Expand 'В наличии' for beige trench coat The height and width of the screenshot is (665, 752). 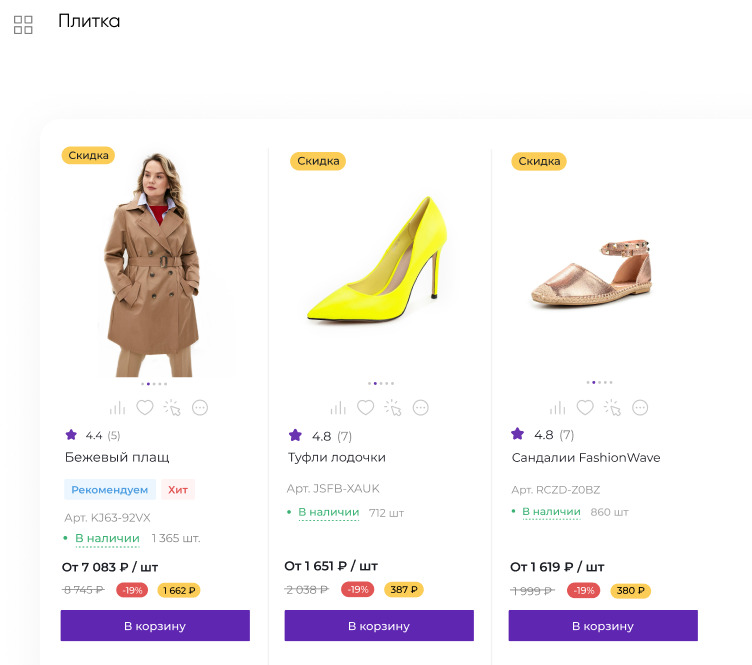click(107, 538)
